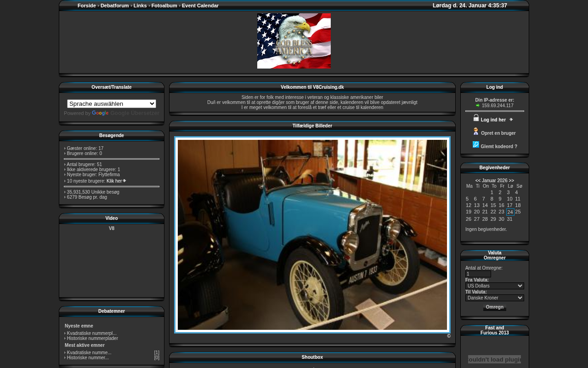Click the padlock icon beside Log ind her
This screenshot has height=368, width=588.
point(476,118)
